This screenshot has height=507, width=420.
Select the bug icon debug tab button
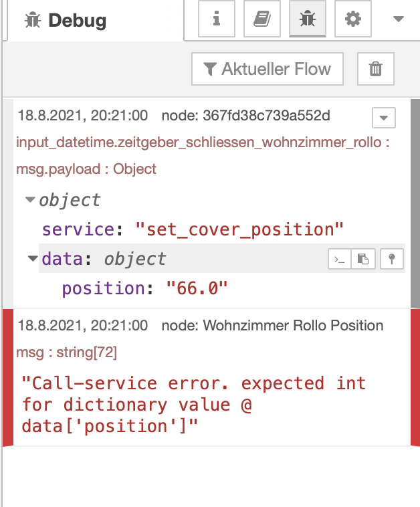307,19
